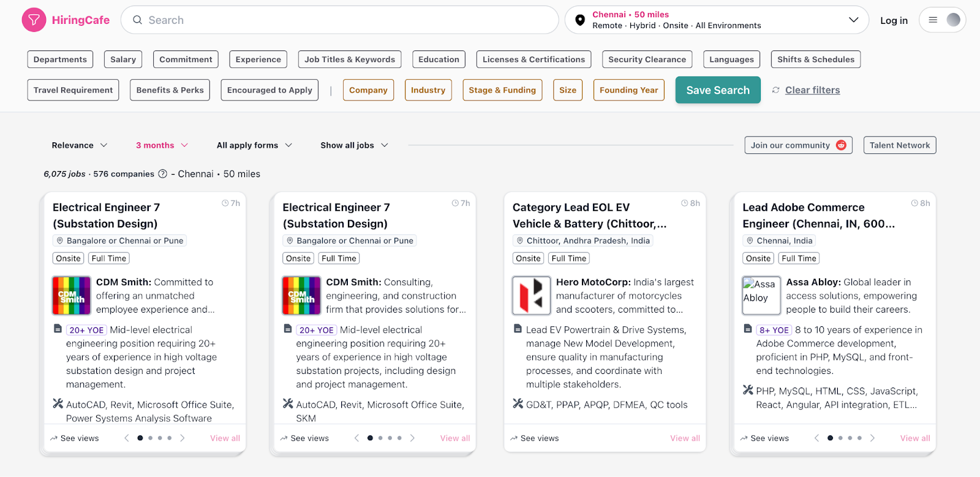The width and height of the screenshot is (980, 477).
Task: Click the tools icon beside PHP, MySQL skills
Action: [748, 390]
